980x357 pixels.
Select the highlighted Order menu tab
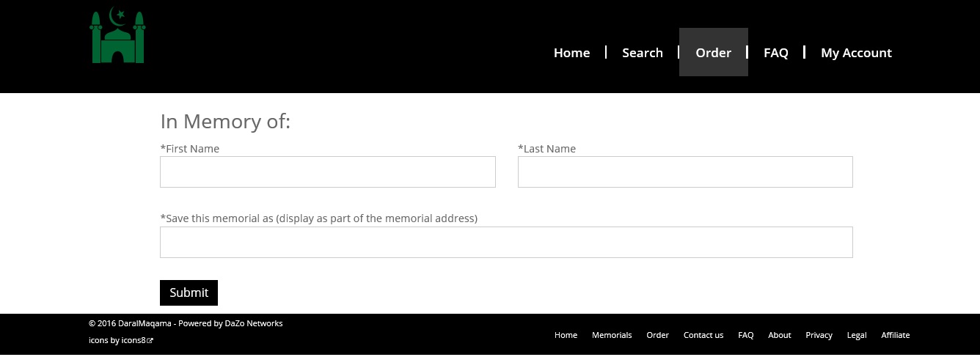pos(714,52)
